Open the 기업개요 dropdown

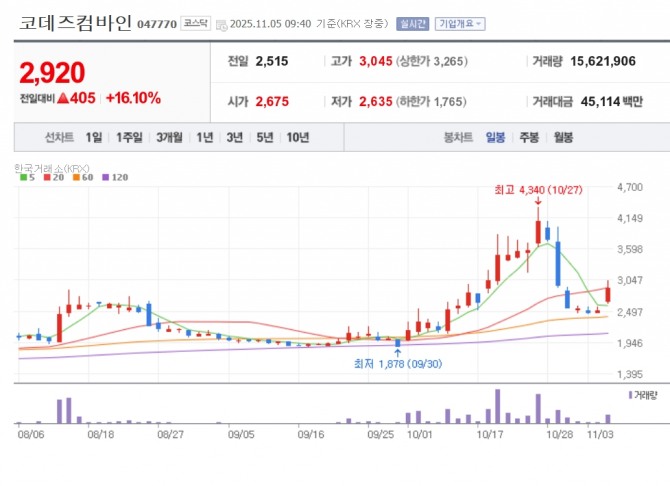pyautogui.click(x=460, y=24)
